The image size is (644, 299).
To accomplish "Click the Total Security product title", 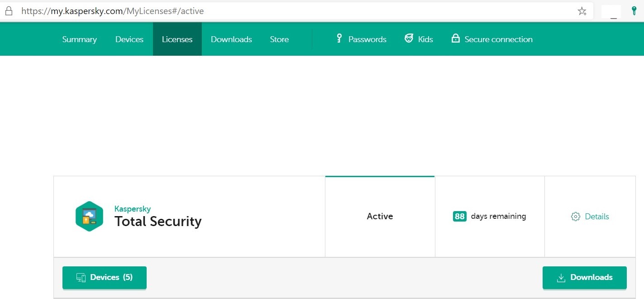I will point(158,222).
